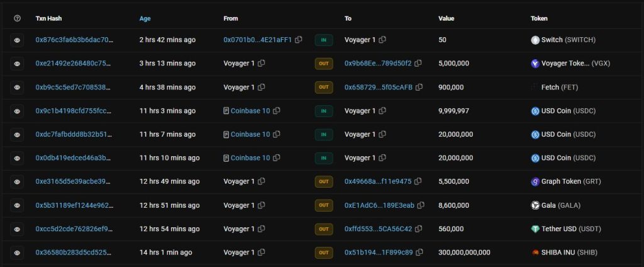Open recipient address 0x49668a...f11e9475

[377, 181]
